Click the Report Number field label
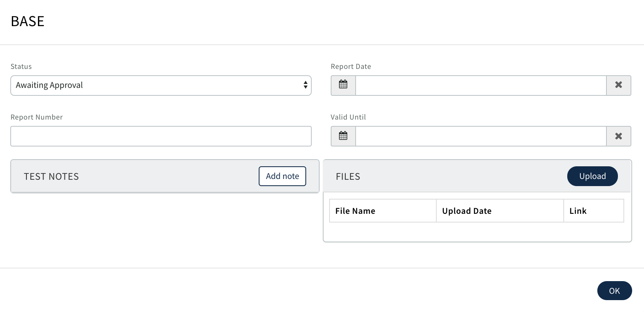This screenshot has height=312, width=644. [36, 117]
